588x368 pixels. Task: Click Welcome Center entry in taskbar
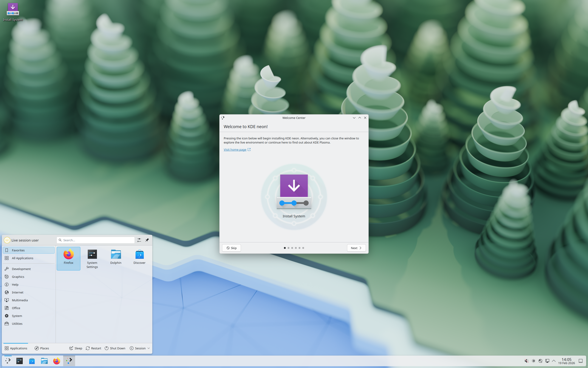[69, 361]
